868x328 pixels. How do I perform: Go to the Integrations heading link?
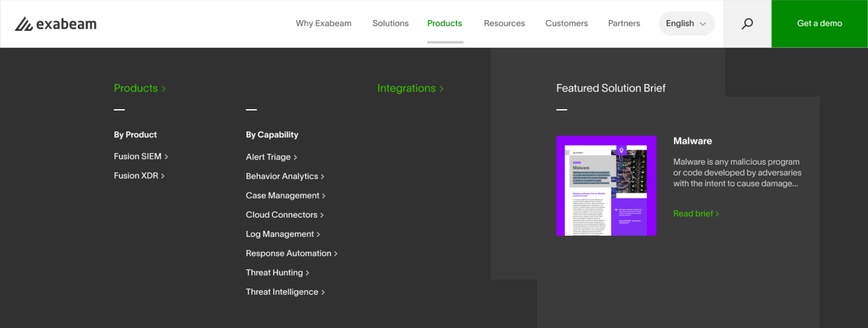tap(410, 88)
